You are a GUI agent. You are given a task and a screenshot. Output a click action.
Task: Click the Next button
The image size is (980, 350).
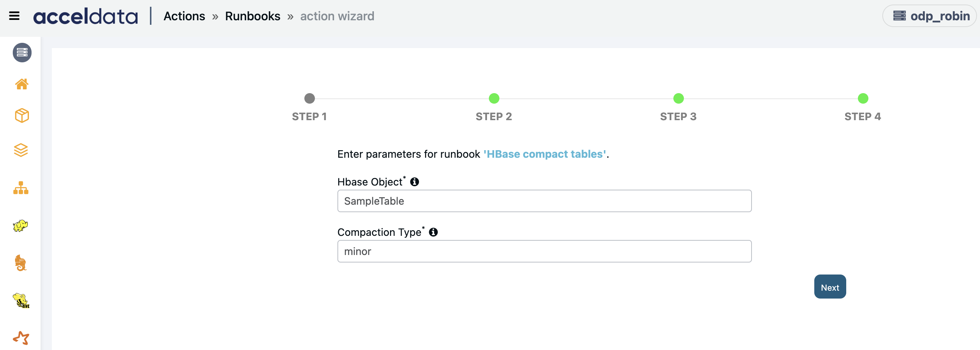click(x=830, y=287)
